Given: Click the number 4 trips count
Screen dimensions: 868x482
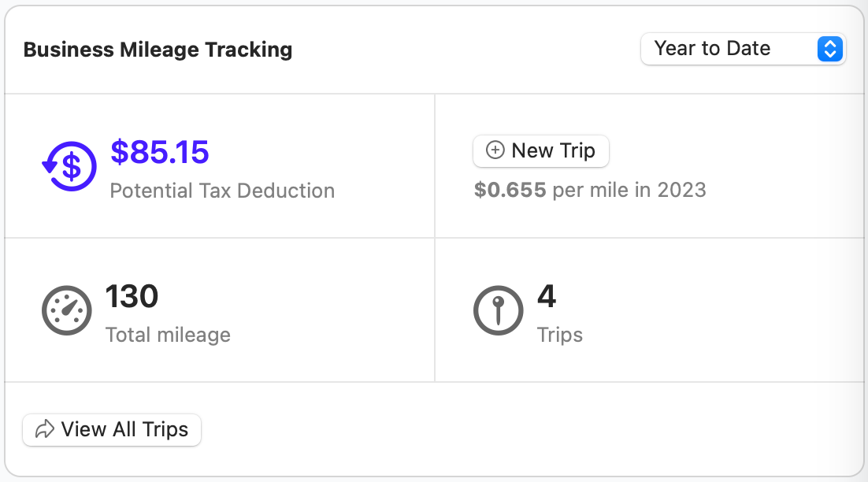Looking at the screenshot, I should [x=547, y=297].
